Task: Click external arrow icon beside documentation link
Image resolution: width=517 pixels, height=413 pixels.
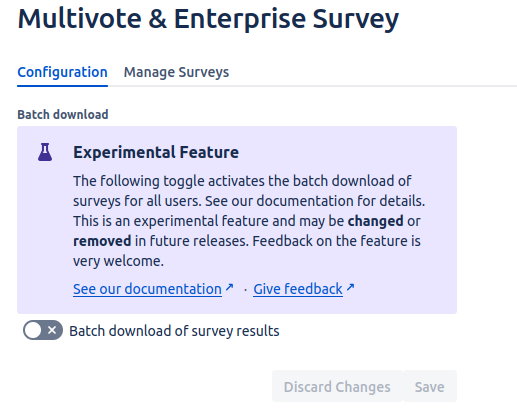Action: [229, 287]
